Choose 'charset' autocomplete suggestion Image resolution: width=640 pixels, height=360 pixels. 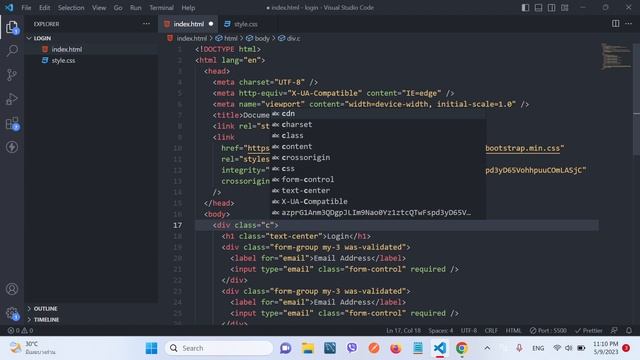(378, 124)
